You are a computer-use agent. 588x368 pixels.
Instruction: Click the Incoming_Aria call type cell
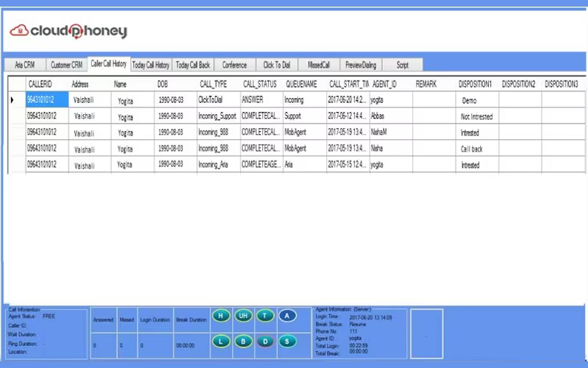218,164
